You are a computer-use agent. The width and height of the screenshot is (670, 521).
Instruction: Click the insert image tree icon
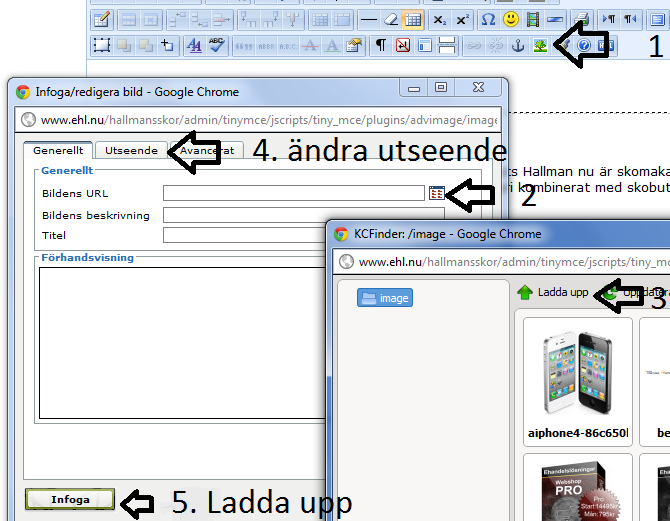541,45
